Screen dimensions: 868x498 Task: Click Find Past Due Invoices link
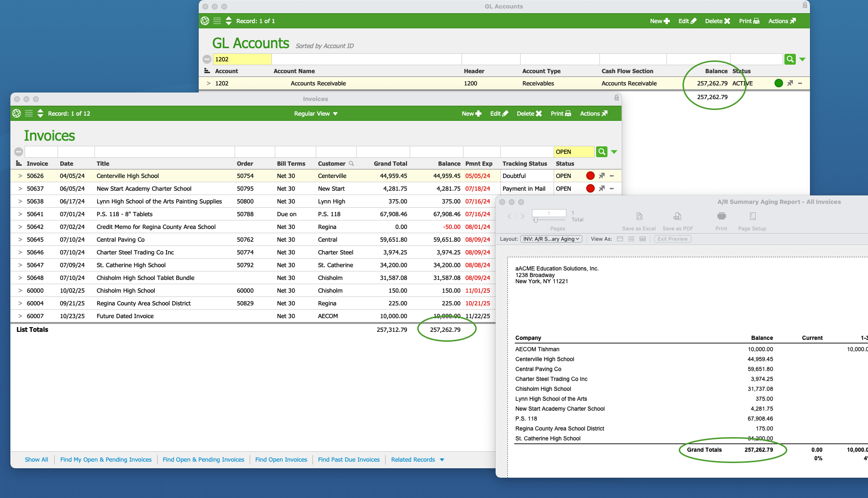coord(349,460)
